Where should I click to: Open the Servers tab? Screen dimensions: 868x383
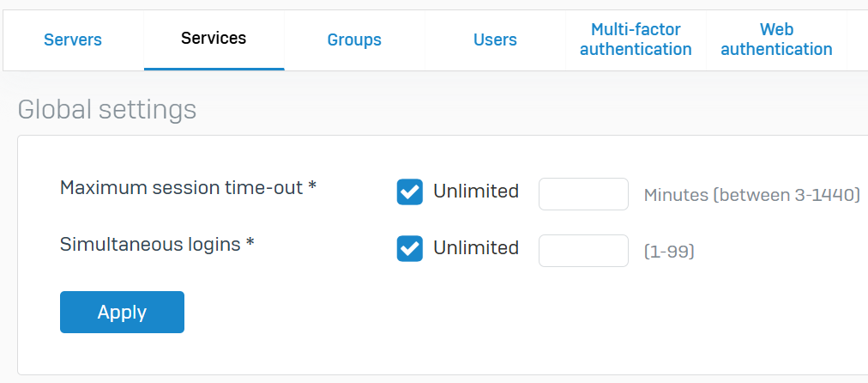click(73, 40)
